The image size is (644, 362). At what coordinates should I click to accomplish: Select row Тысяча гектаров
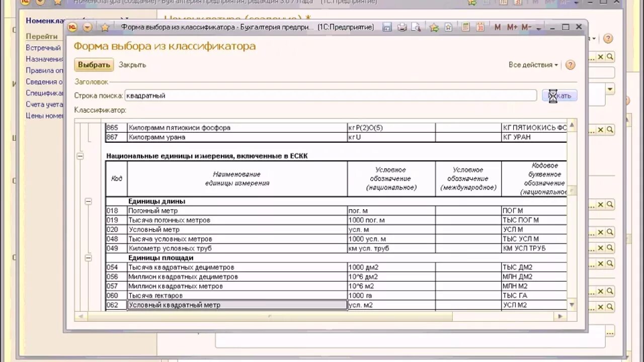click(336, 296)
